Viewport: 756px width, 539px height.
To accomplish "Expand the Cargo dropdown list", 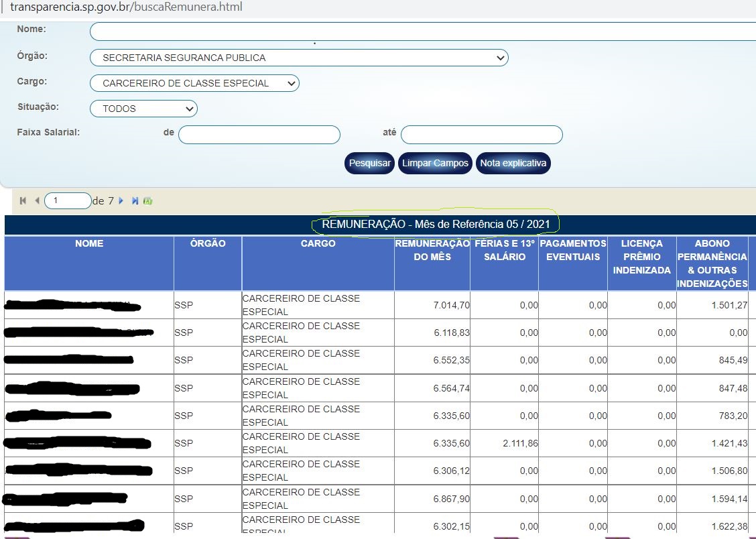I will pyautogui.click(x=194, y=83).
